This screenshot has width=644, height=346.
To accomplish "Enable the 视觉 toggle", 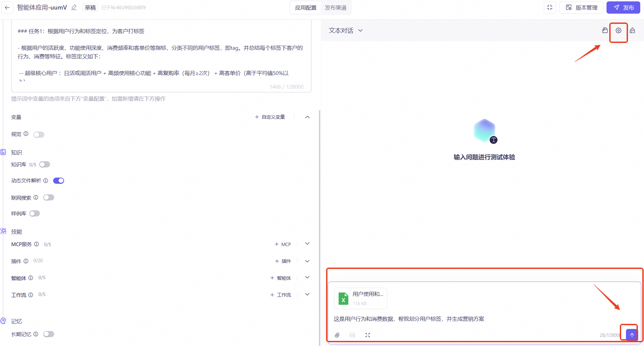I will (x=39, y=135).
